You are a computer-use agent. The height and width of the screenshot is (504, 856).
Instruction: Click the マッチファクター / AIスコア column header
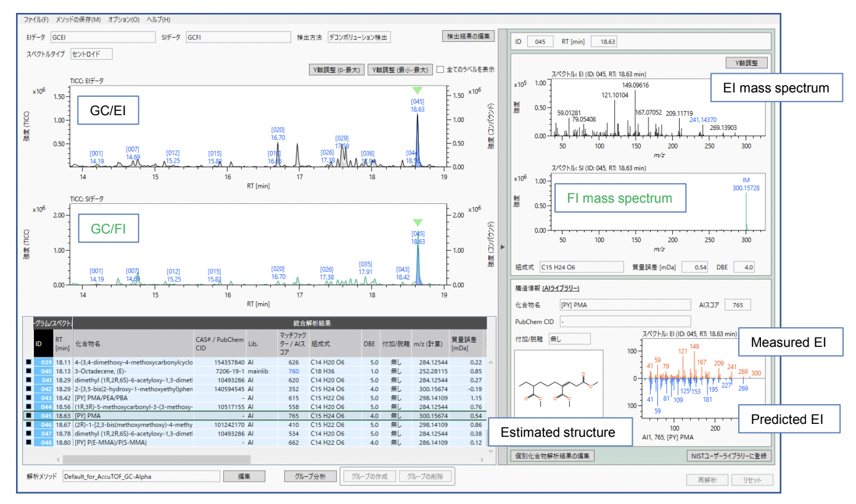(x=292, y=343)
